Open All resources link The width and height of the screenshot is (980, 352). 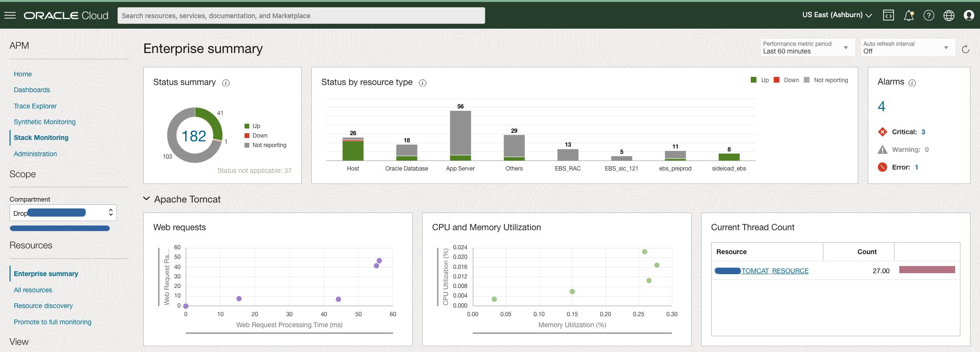tap(33, 290)
